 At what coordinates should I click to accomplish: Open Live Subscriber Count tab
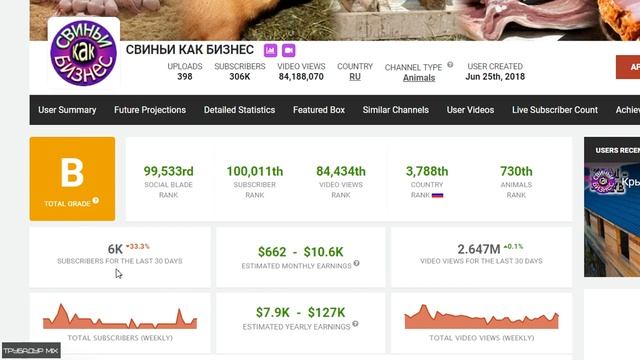555,110
